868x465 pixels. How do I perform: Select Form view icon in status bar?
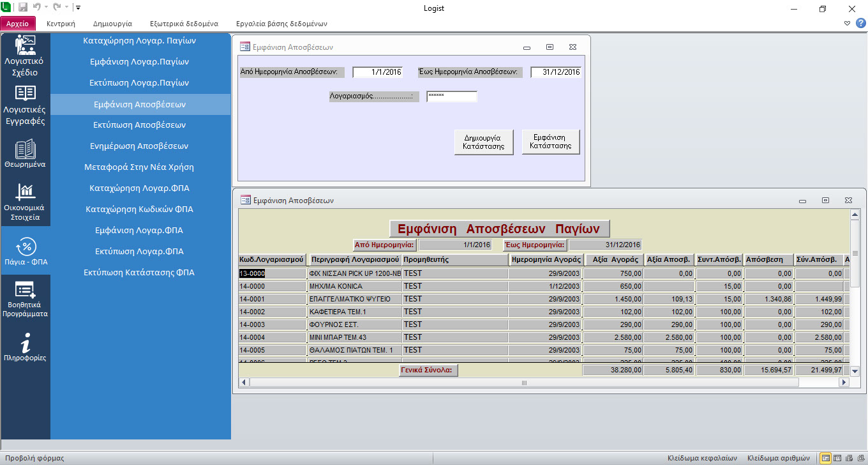click(826, 458)
